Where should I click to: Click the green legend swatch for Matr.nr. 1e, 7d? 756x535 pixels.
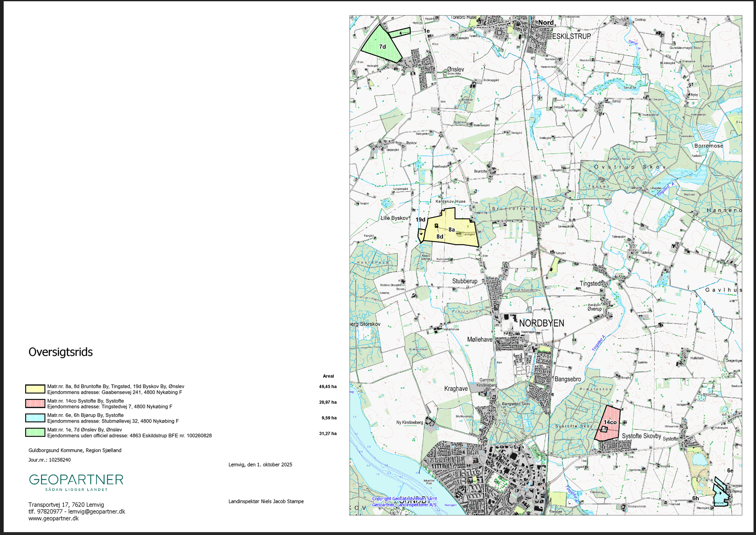[x=35, y=432]
